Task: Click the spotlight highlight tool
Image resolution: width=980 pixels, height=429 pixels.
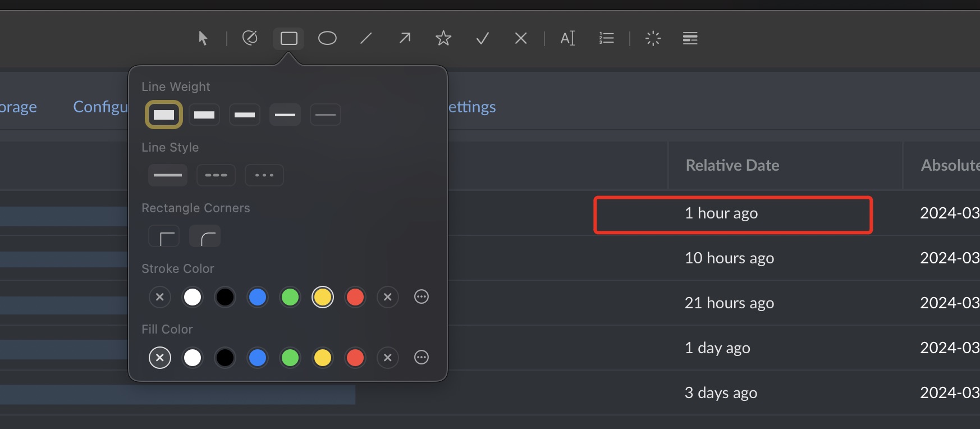Action: tap(653, 38)
